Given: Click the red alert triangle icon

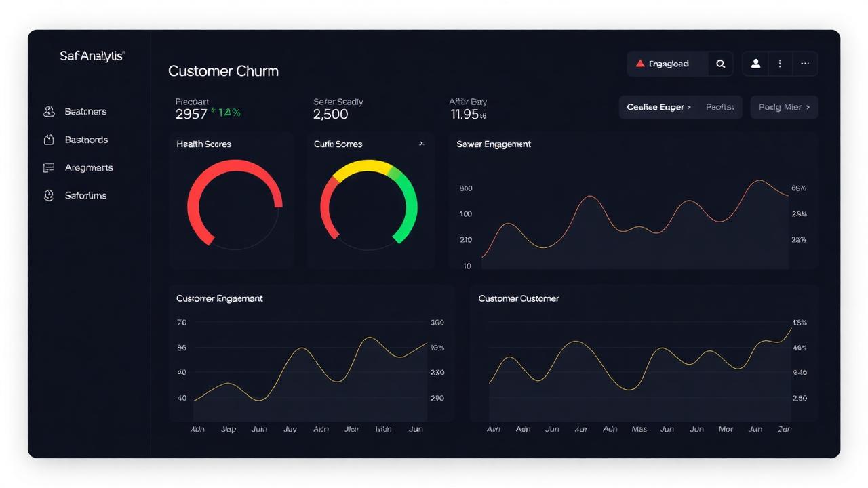Looking at the screenshot, I should (x=639, y=64).
